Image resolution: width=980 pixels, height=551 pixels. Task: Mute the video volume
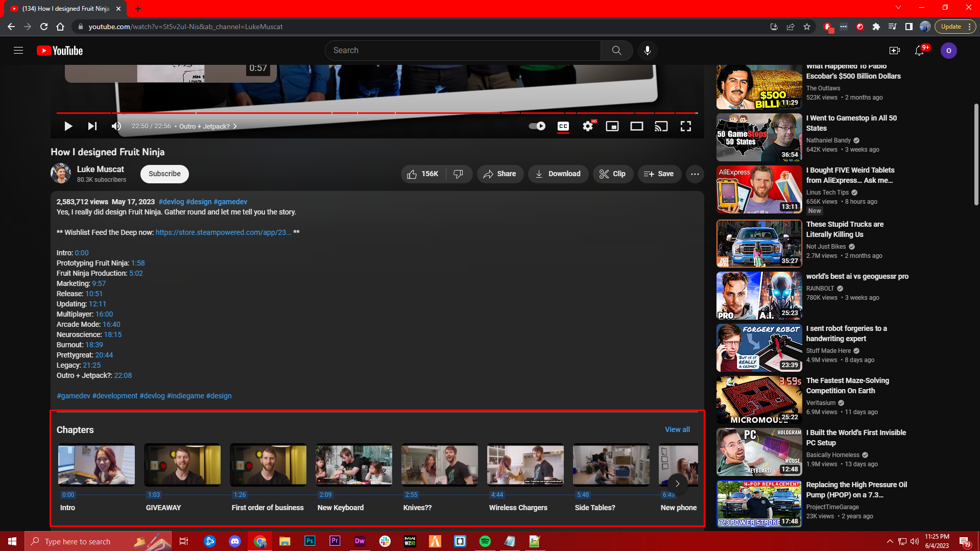click(116, 126)
